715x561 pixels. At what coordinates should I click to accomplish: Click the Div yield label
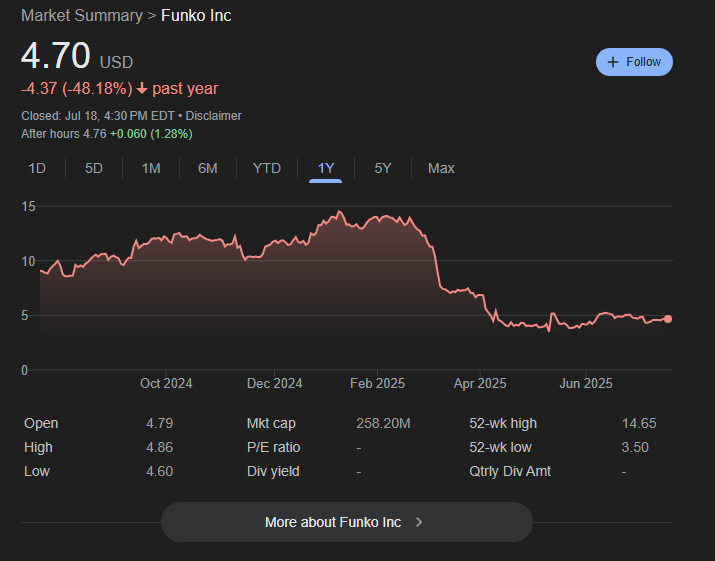pyautogui.click(x=273, y=471)
